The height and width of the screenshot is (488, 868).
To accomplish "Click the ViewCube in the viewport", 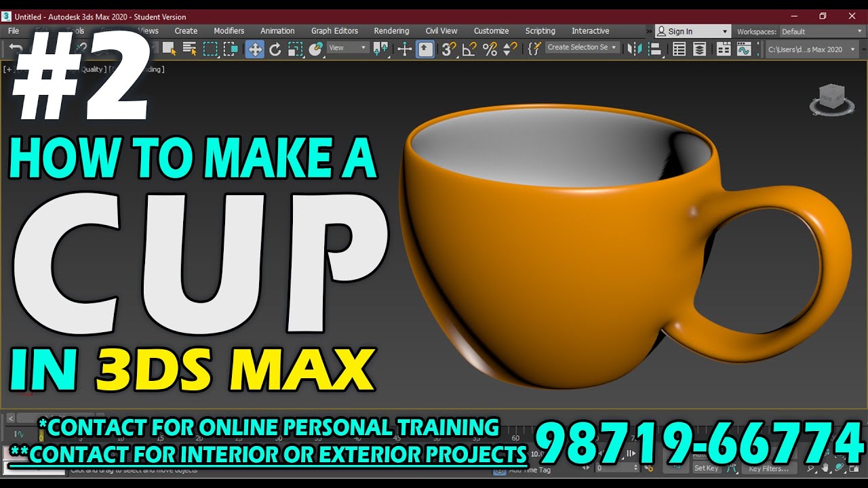I will click(x=831, y=98).
